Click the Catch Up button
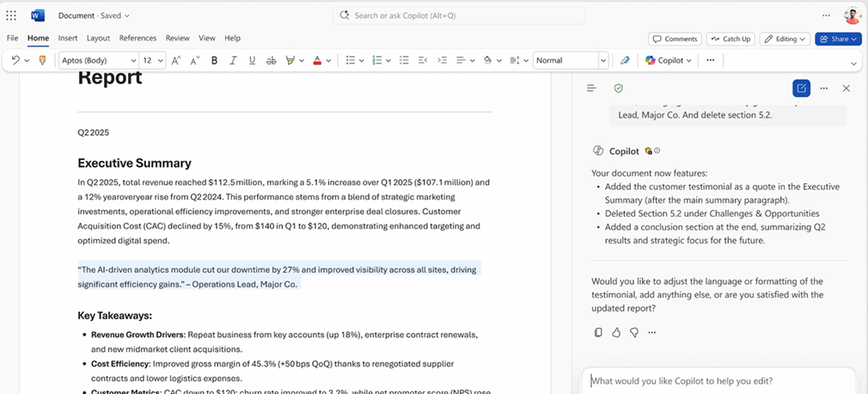868x394 pixels. click(x=730, y=39)
